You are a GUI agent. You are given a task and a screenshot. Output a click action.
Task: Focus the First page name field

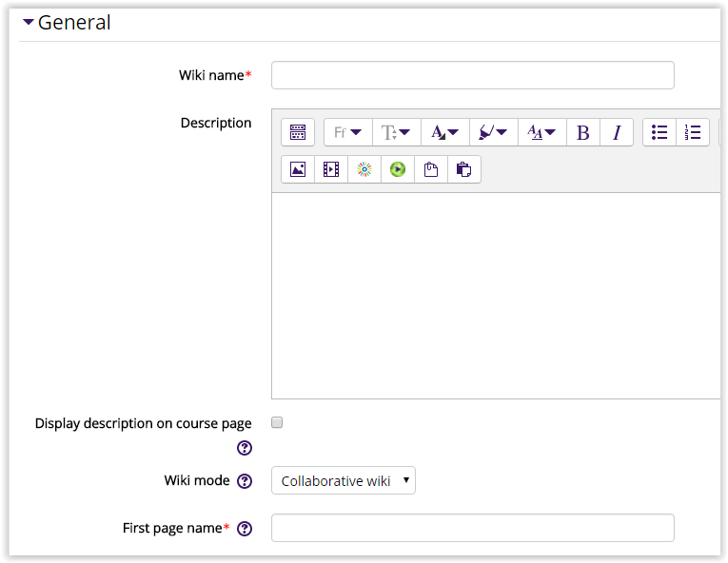pos(473,528)
